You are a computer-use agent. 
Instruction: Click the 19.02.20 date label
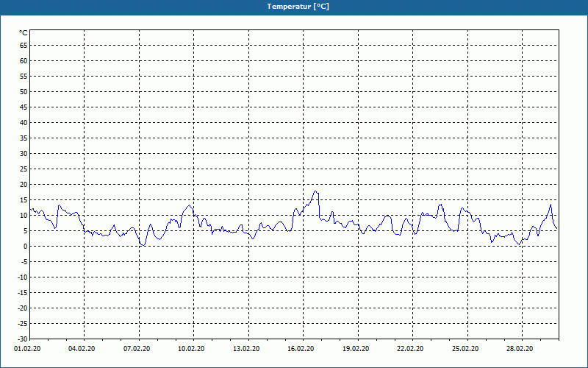pos(356,349)
